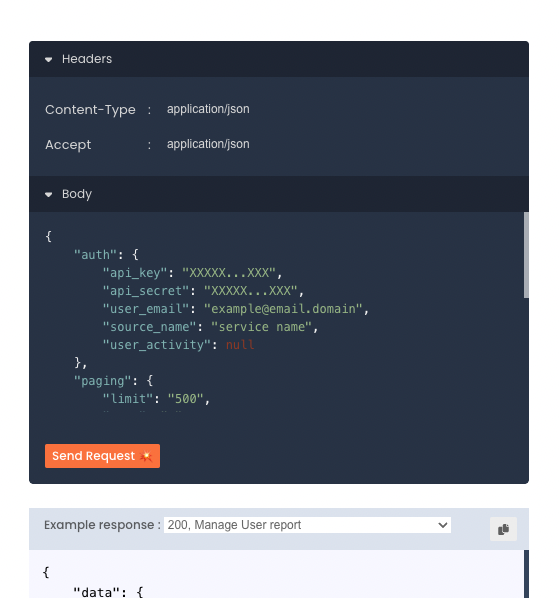Screen dimensions: 559x598
Task: Click the request body scrollbar thumb
Action: [526, 255]
